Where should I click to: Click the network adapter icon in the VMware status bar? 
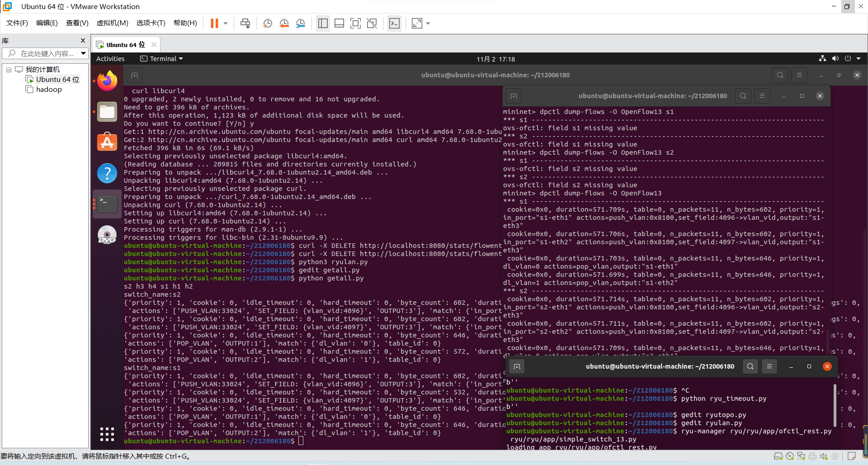(801, 456)
